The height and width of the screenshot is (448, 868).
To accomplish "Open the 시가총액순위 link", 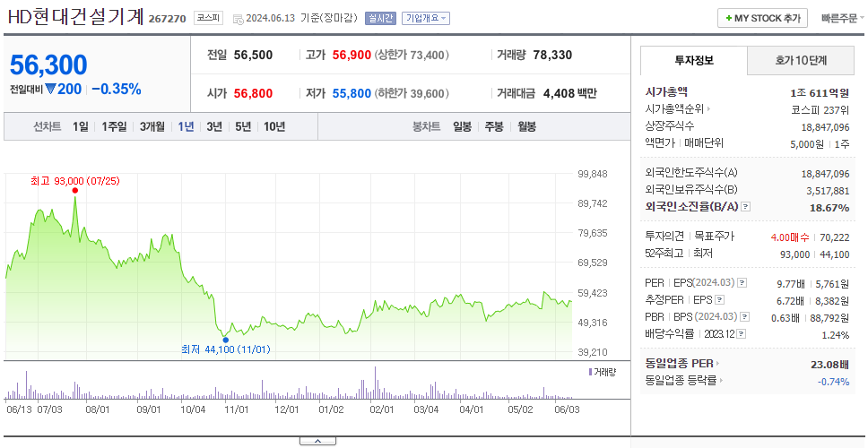I will [675, 109].
